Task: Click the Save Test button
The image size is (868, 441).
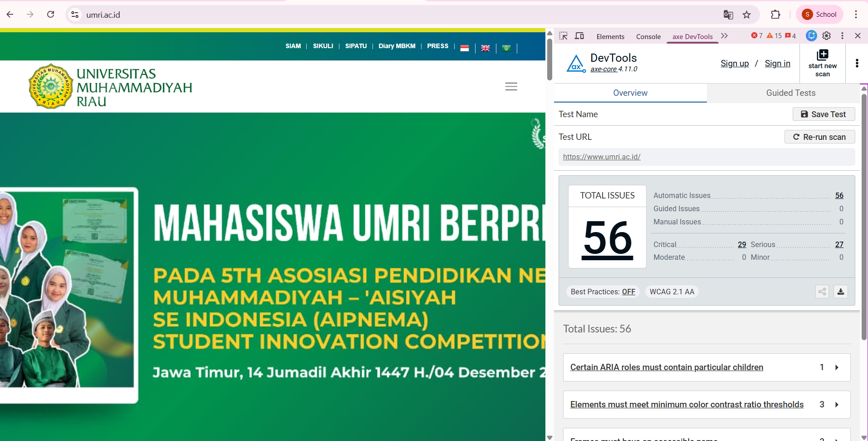Action: pos(824,114)
